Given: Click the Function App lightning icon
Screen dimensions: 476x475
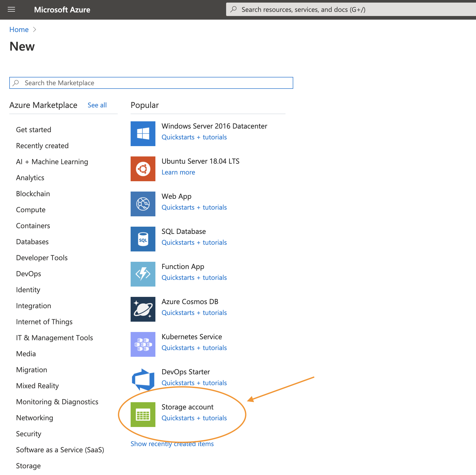Looking at the screenshot, I should pyautogui.click(x=143, y=274).
